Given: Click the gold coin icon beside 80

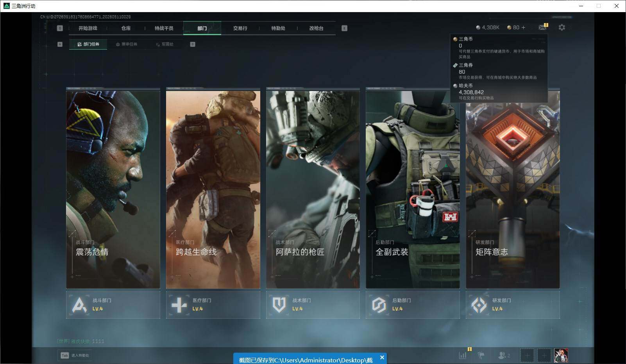Looking at the screenshot, I should pyautogui.click(x=509, y=27).
